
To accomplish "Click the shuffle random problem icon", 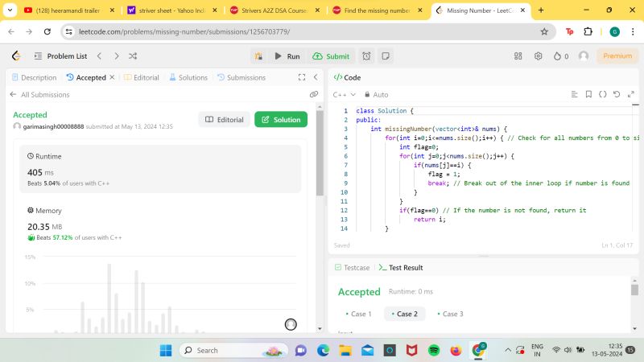I will coord(133,56).
